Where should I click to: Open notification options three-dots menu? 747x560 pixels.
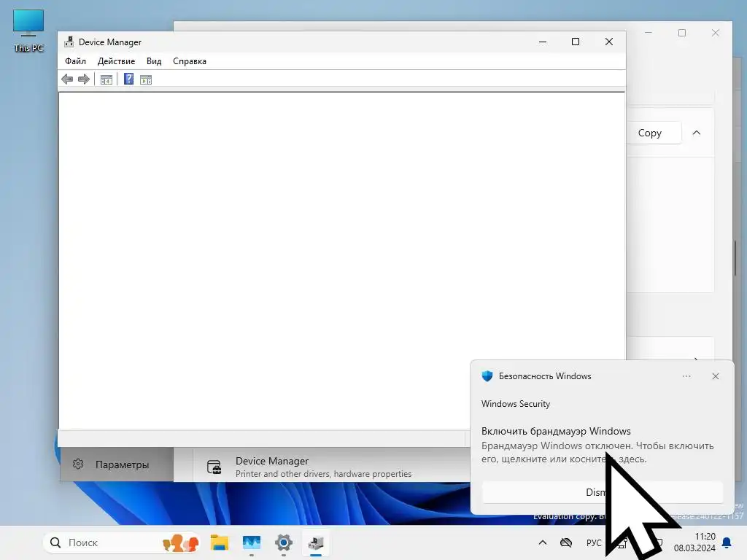pyautogui.click(x=686, y=376)
